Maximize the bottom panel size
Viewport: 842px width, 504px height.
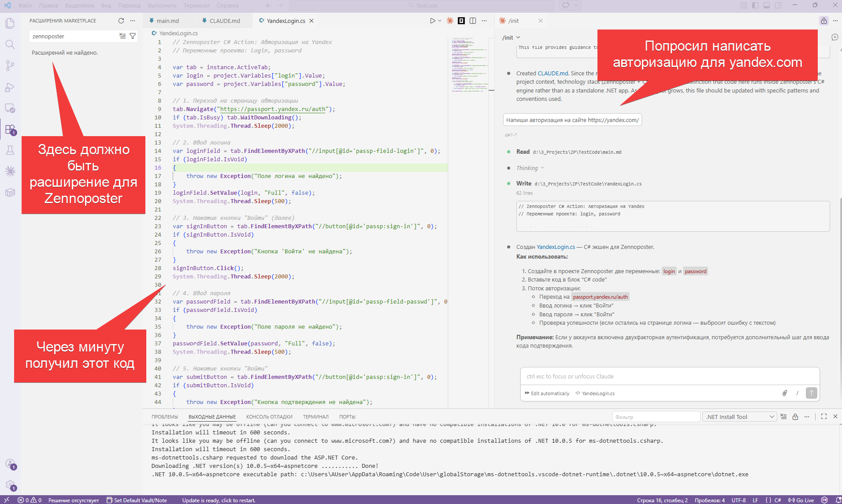[x=824, y=417]
